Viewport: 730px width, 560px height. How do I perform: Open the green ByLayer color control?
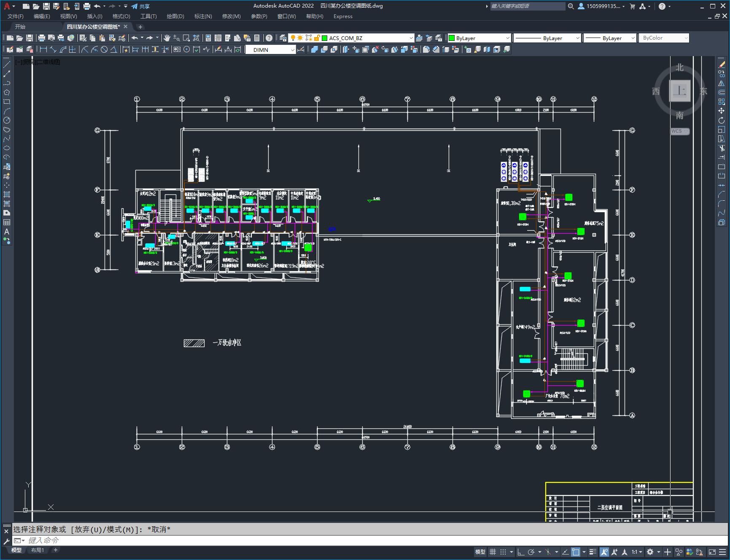(479, 38)
